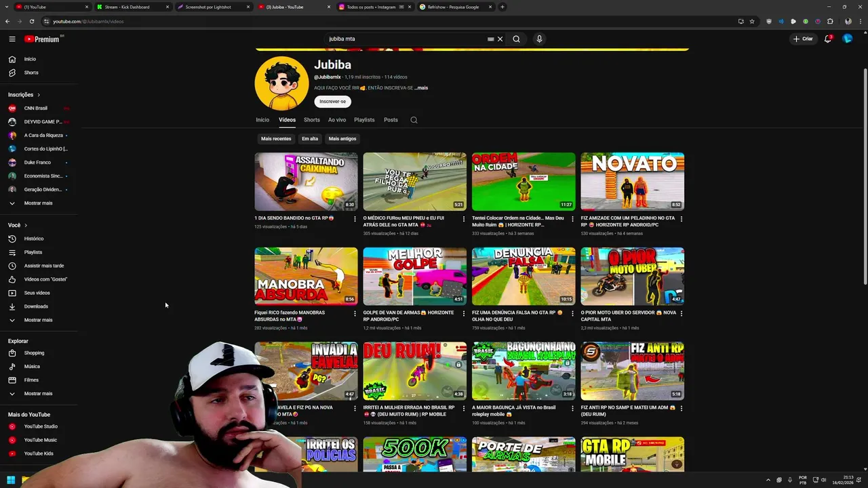This screenshot has height=488, width=868.
Task: Expand Mostrar mais under Explorar
Action: click(x=39, y=393)
